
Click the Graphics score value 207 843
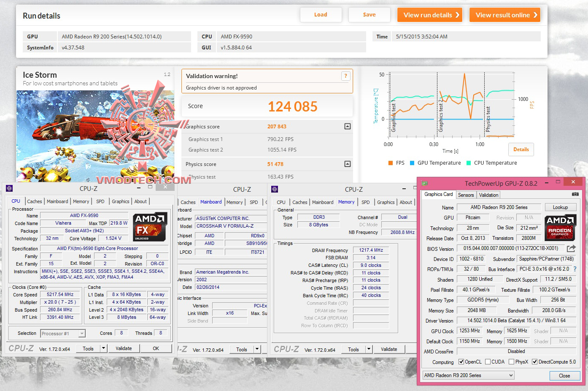point(277,126)
